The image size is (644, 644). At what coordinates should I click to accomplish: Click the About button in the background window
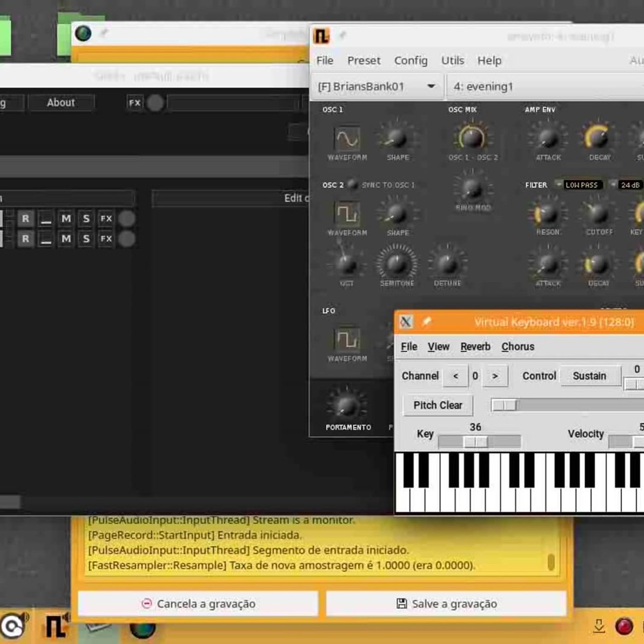(61, 103)
